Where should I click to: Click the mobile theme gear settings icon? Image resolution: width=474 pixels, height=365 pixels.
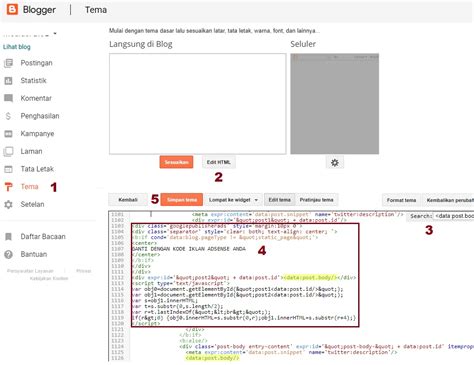[x=335, y=162]
